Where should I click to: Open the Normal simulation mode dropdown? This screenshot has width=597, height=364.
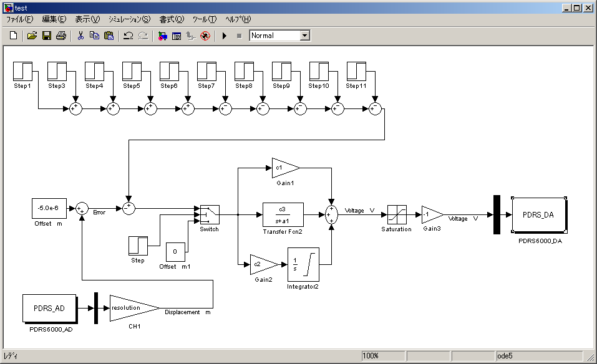click(x=304, y=36)
